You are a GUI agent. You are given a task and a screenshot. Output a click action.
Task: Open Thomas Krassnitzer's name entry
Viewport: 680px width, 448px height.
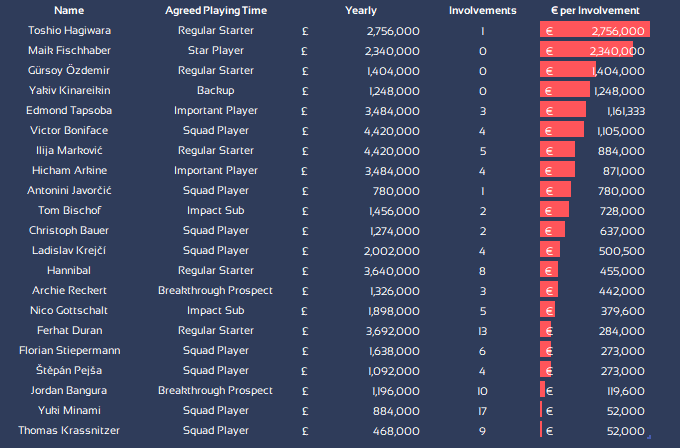[x=69, y=431]
